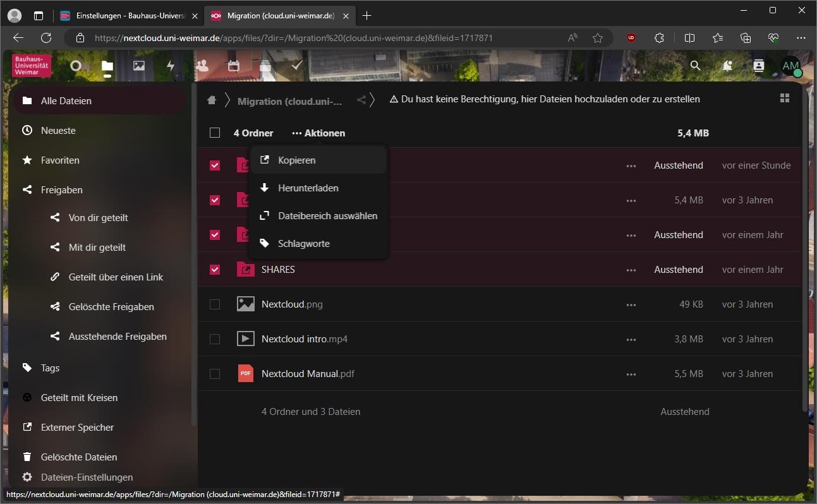Open the Photos app icon in top bar
817x504 pixels.
pos(139,66)
